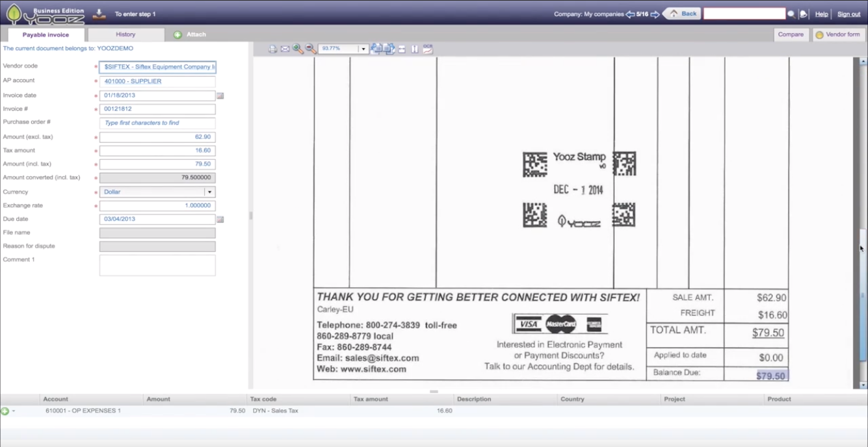The height and width of the screenshot is (447, 868).
Task: Add a new accounting line
Action: (x=5, y=411)
